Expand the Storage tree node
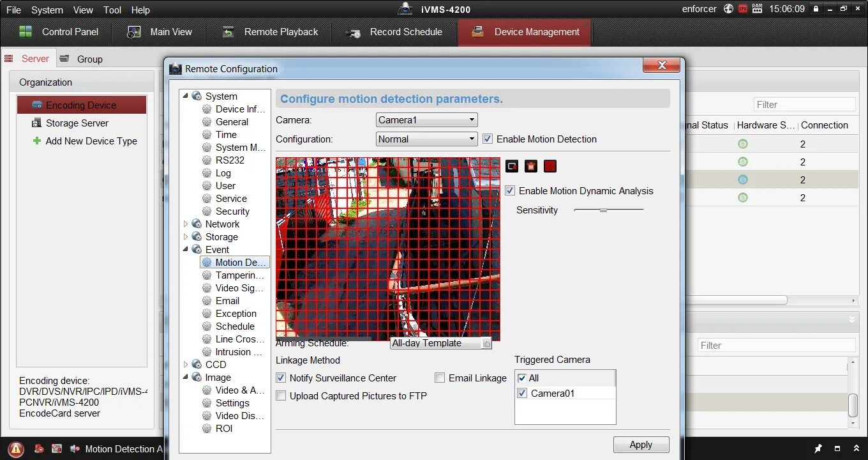The image size is (868, 460). [x=186, y=236]
